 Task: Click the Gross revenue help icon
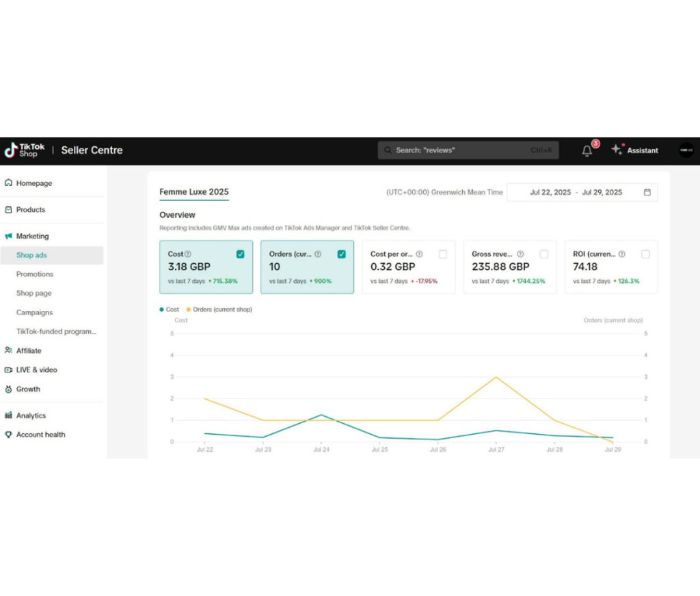tap(520, 254)
